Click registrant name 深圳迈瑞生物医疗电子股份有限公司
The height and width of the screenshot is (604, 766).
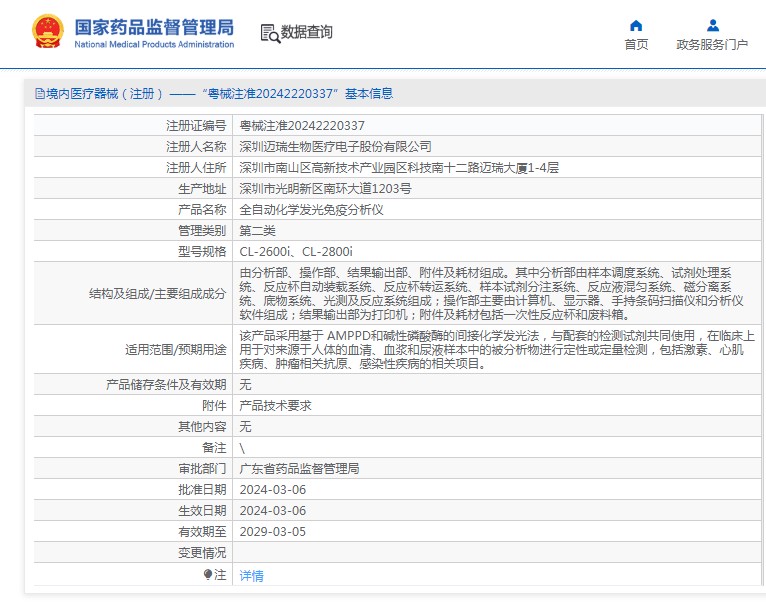click(x=336, y=146)
